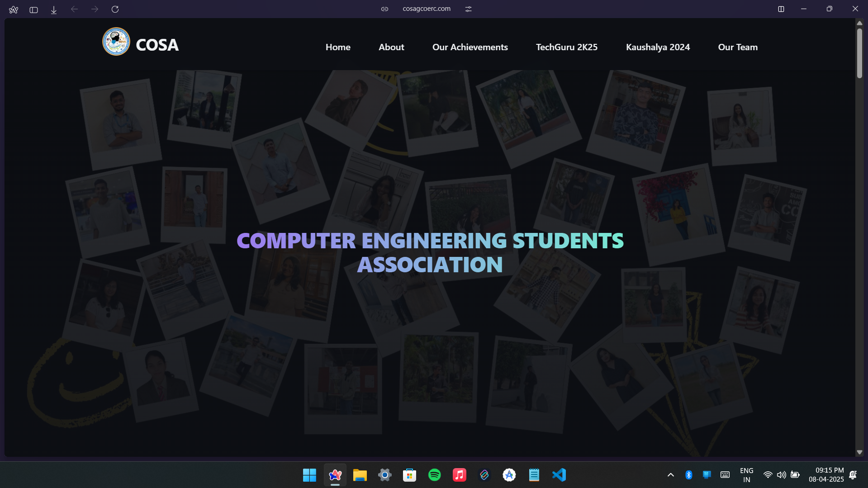Open the browser downloads icon
This screenshot has height=488, width=868.
[54, 9]
